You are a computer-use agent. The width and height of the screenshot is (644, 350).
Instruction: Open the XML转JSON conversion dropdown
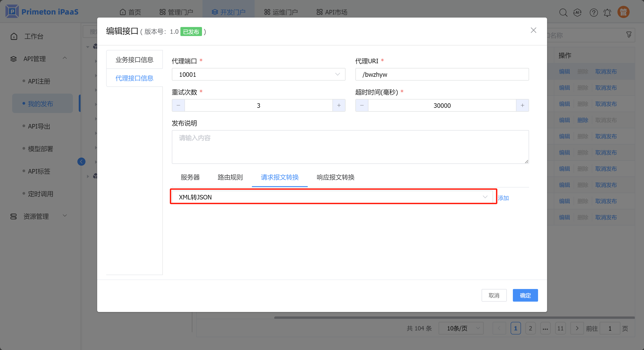coord(332,197)
